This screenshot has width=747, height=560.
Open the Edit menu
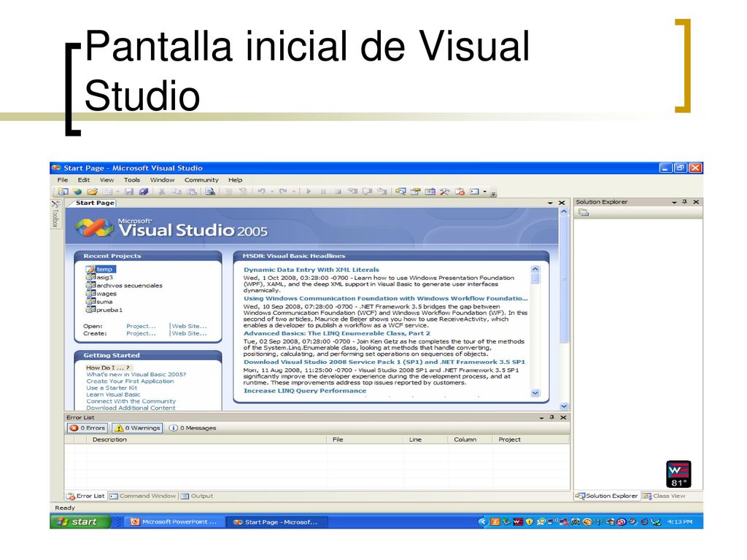[x=83, y=180]
